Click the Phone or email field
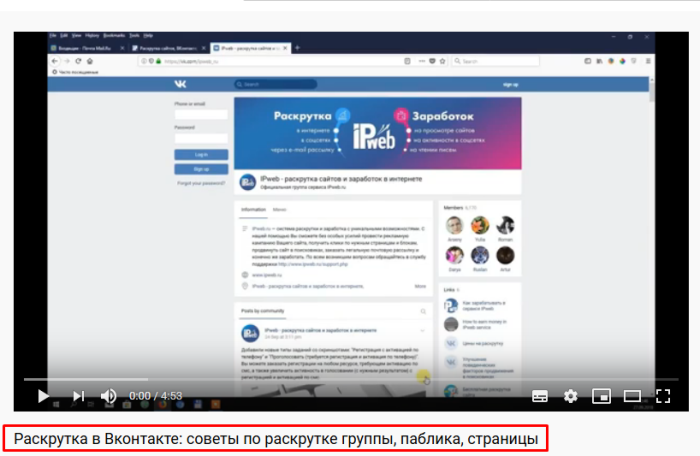700x456 pixels. pyautogui.click(x=201, y=114)
